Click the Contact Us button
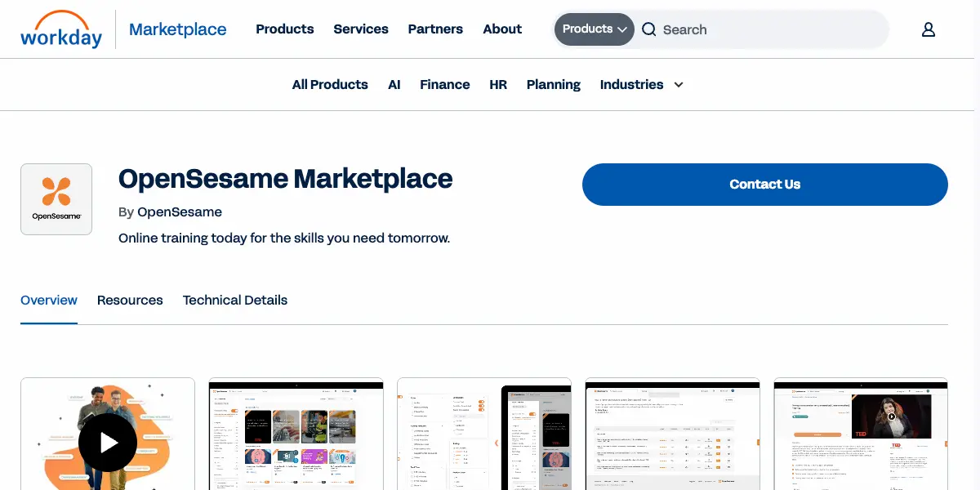The width and height of the screenshot is (980, 490). [765, 185]
